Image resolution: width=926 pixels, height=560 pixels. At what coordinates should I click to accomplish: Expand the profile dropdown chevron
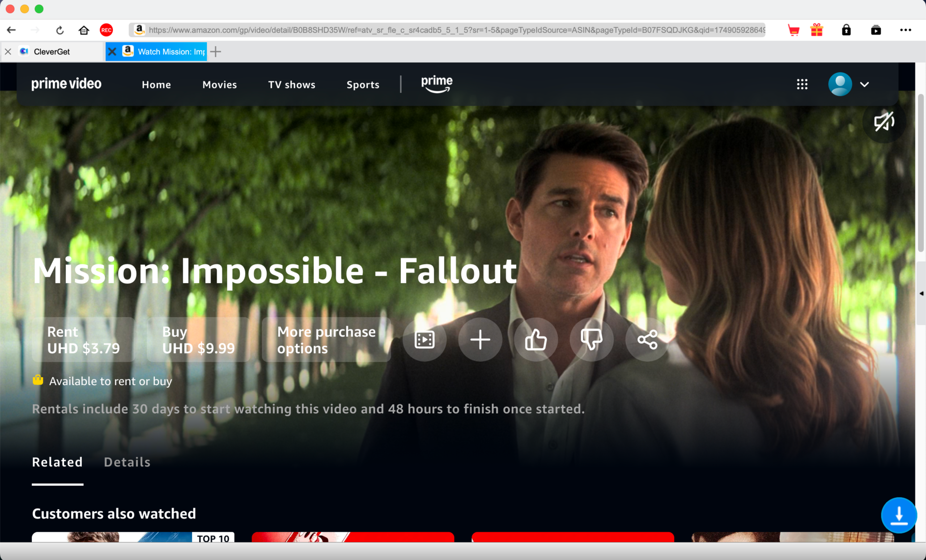865,85
